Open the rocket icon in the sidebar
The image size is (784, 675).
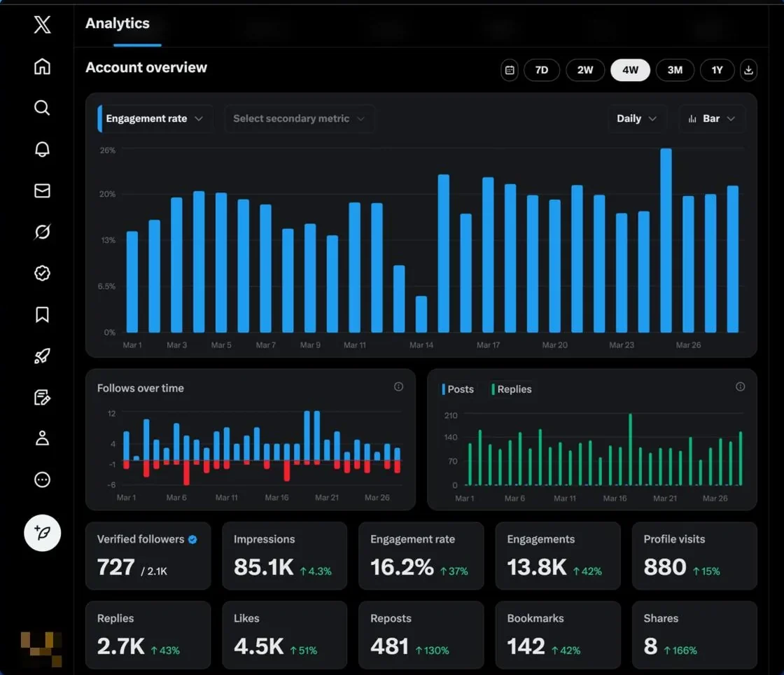coord(43,356)
